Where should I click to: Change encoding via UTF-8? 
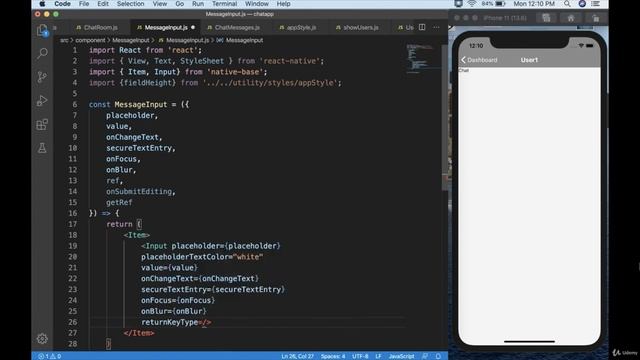(360, 356)
